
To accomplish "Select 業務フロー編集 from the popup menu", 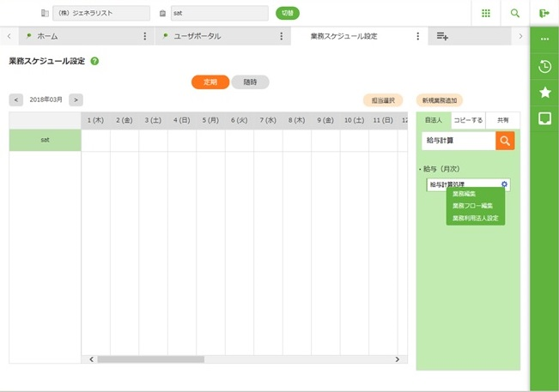I will point(472,206).
